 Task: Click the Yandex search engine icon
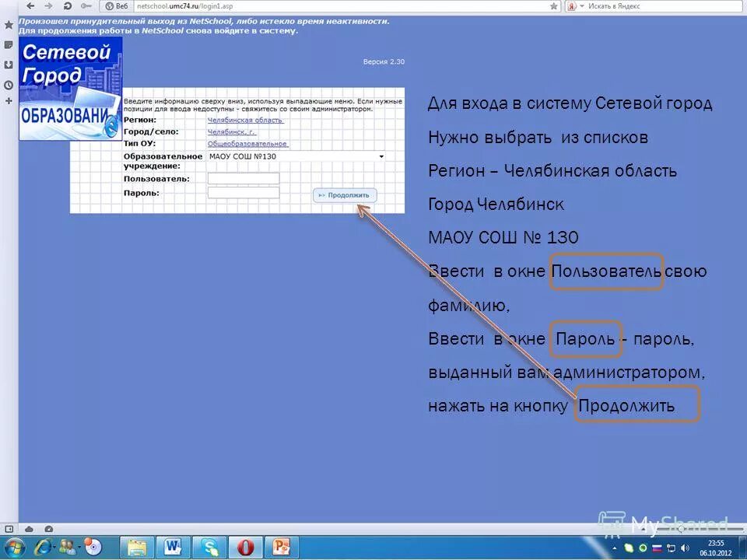point(572,5)
